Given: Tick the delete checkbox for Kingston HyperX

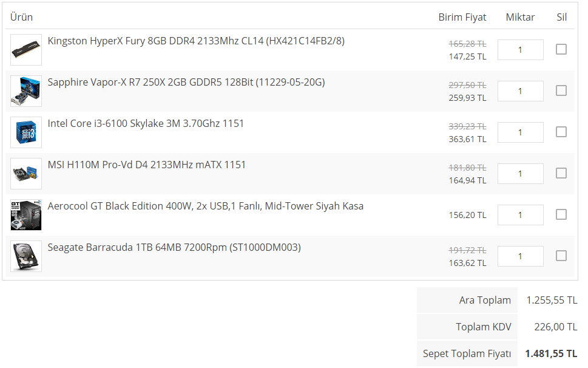Looking at the screenshot, I should pos(561,49).
